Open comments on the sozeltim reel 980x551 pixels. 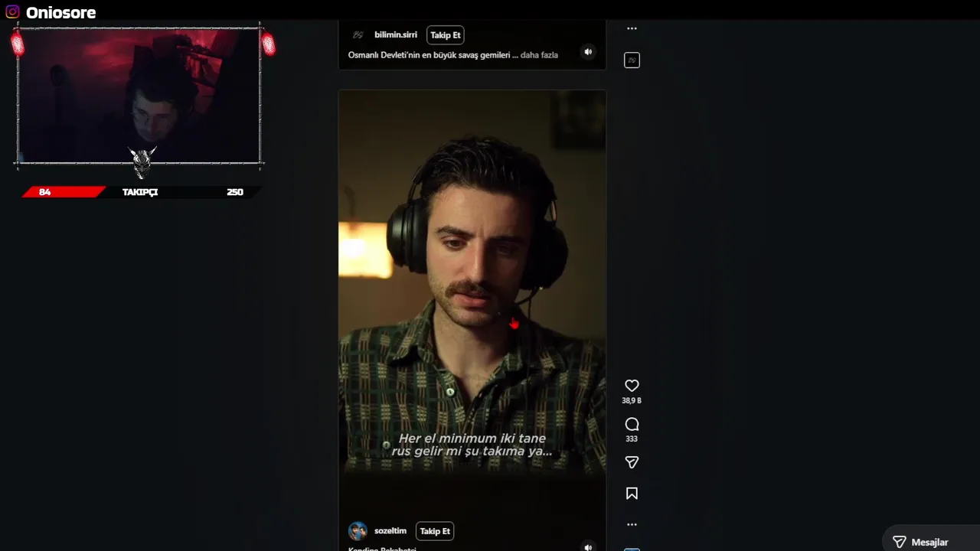(632, 424)
